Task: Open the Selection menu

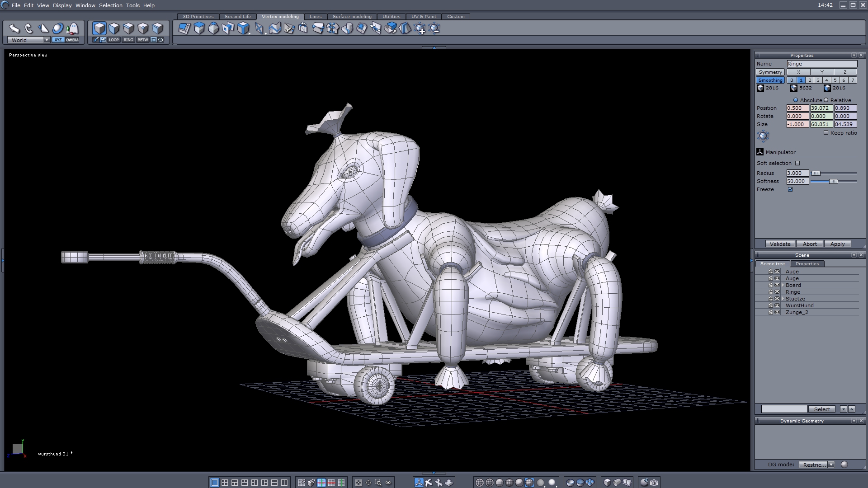Action: (x=110, y=5)
